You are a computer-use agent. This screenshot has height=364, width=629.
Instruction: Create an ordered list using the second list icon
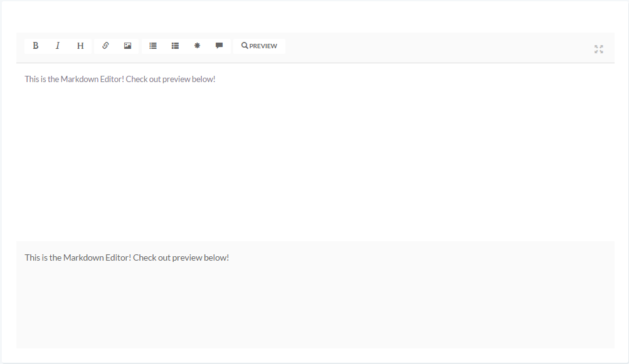point(176,46)
